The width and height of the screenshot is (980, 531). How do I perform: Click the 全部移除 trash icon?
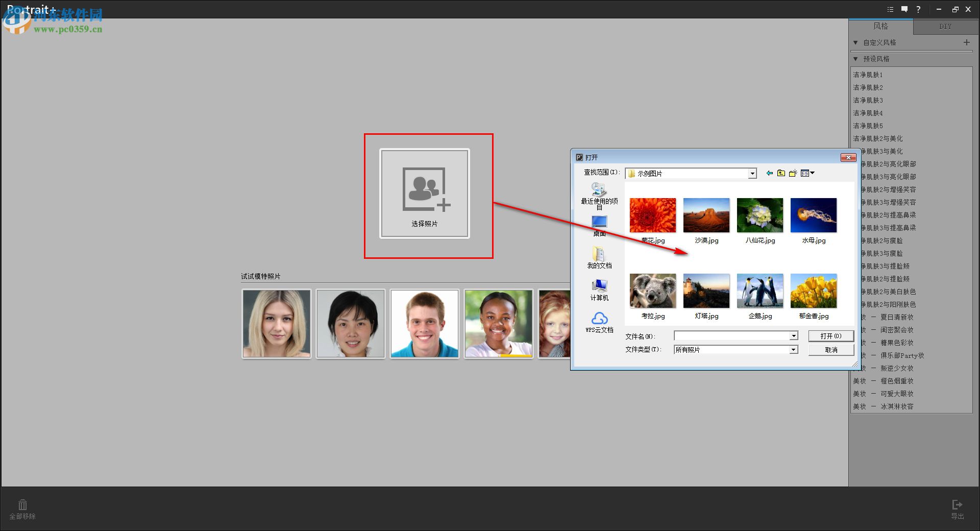(x=22, y=505)
